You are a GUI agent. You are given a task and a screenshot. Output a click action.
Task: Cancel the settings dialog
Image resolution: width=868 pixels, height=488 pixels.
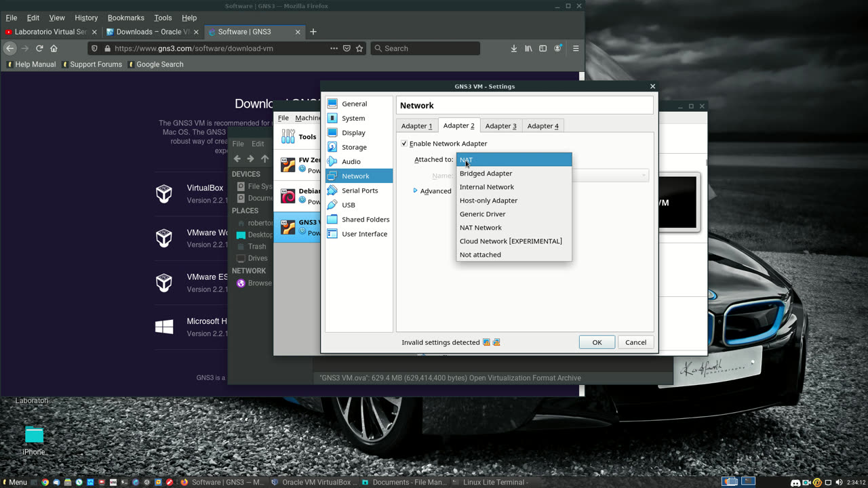coord(635,342)
